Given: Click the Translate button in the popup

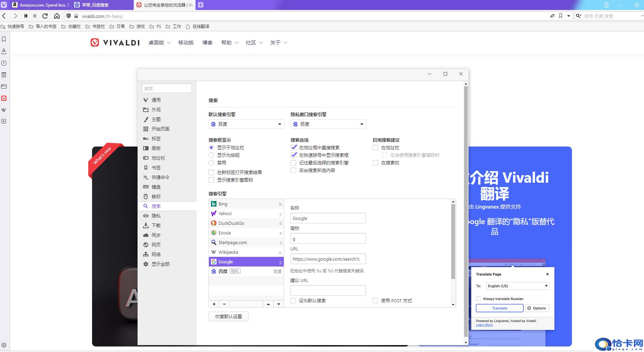Looking at the screenshot, I should tap(499, 308).
